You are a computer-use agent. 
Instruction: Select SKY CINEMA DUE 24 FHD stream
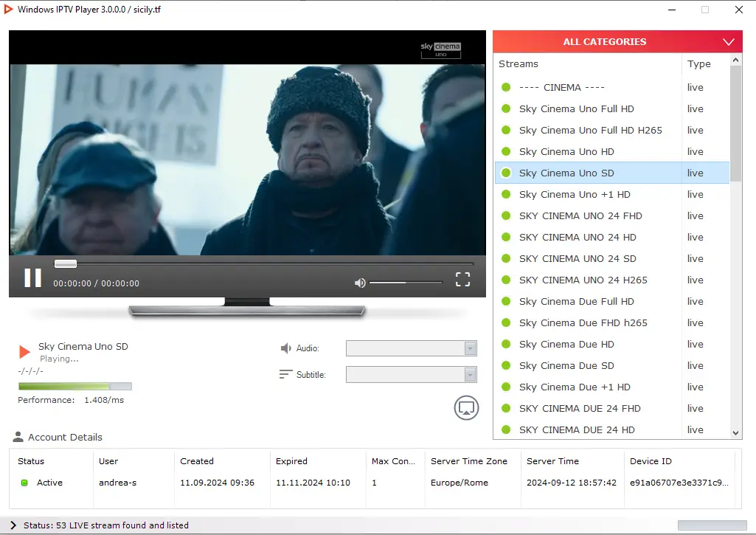point(612,408)
